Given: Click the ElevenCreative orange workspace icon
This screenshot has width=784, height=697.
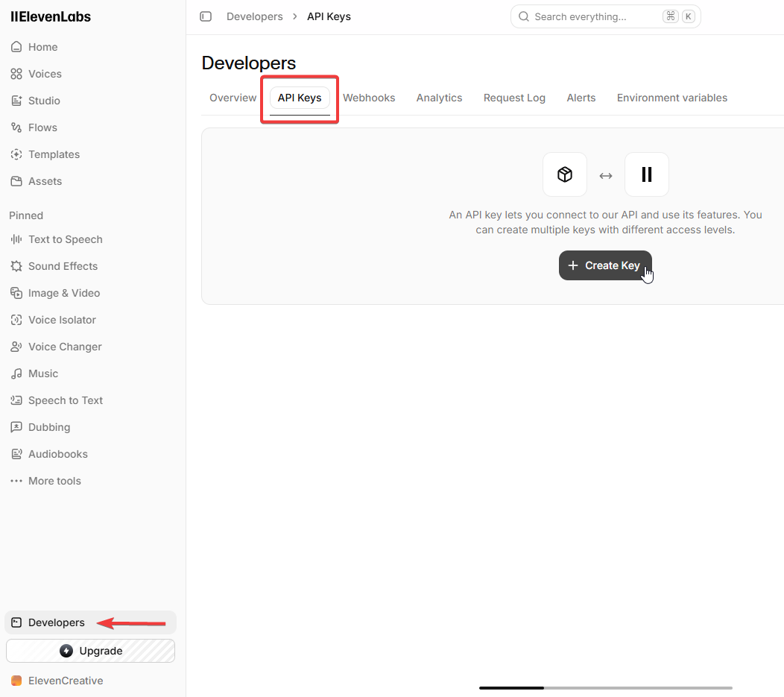Looking at the screenshot, I should 16,681.
